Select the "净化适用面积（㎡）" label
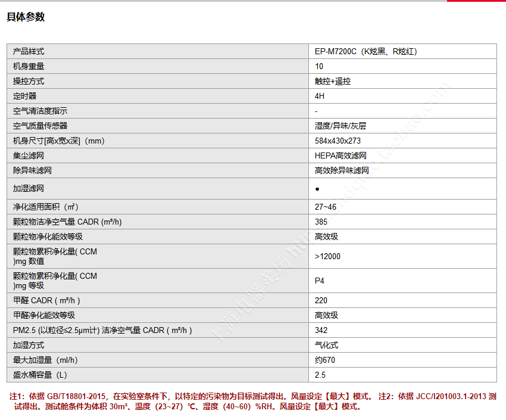The image size is (506, 420). (x=45, y=207)
